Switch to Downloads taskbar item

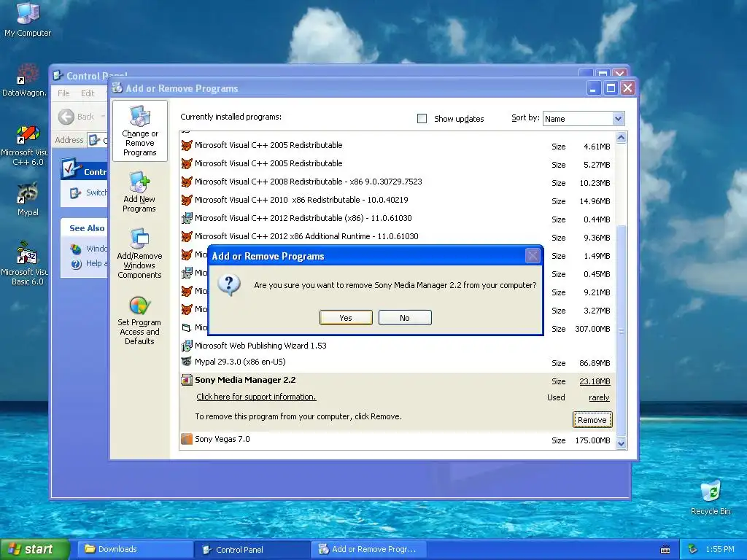click(x=136, y=550)
